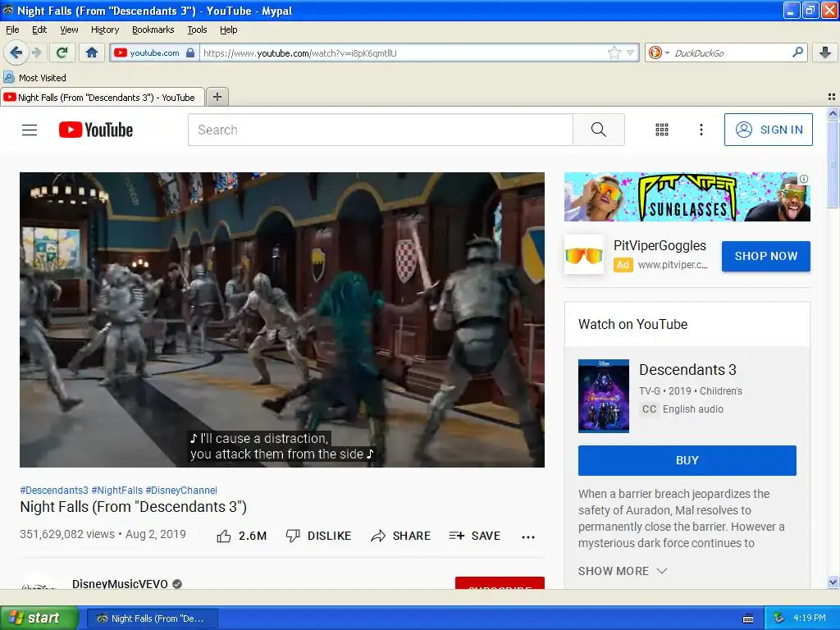This screenshot has height=630, width=840.
Task: Click the vertical scrollbar thumb
Action: [x=833, y=164]
